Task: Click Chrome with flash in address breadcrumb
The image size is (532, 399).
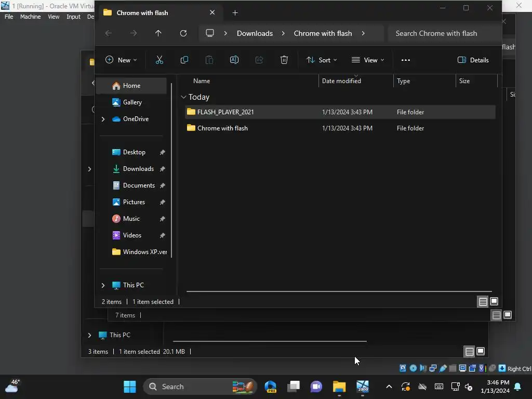Action: [323, 33]
